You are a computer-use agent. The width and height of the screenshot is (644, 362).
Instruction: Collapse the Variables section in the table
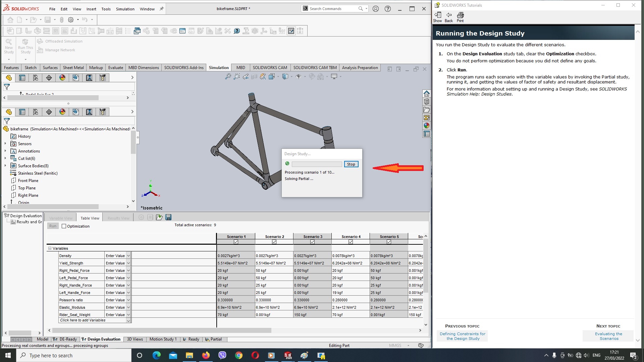click(50, 249)
